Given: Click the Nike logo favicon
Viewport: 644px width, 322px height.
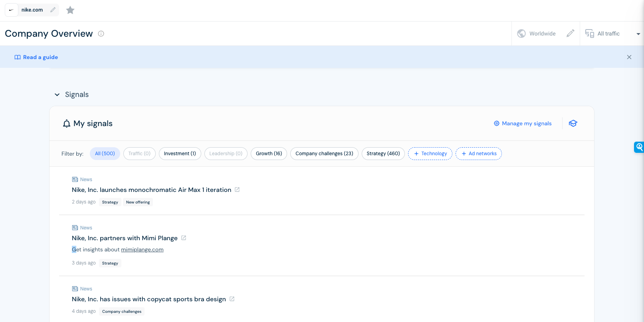Looking at the screenshot, I should coord(11,10).
